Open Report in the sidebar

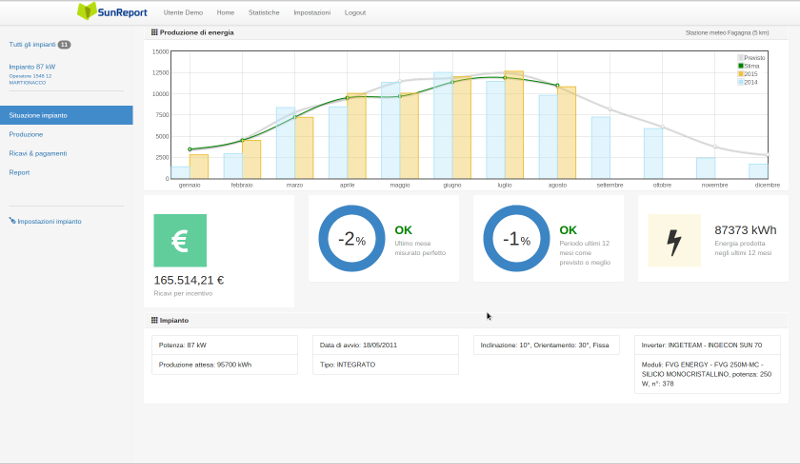19,173
